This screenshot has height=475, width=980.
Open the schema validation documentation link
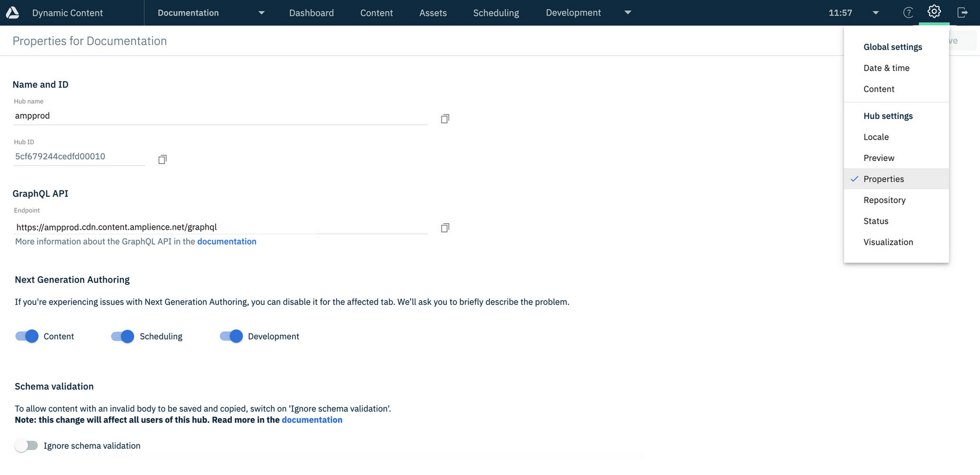(312, 419)
